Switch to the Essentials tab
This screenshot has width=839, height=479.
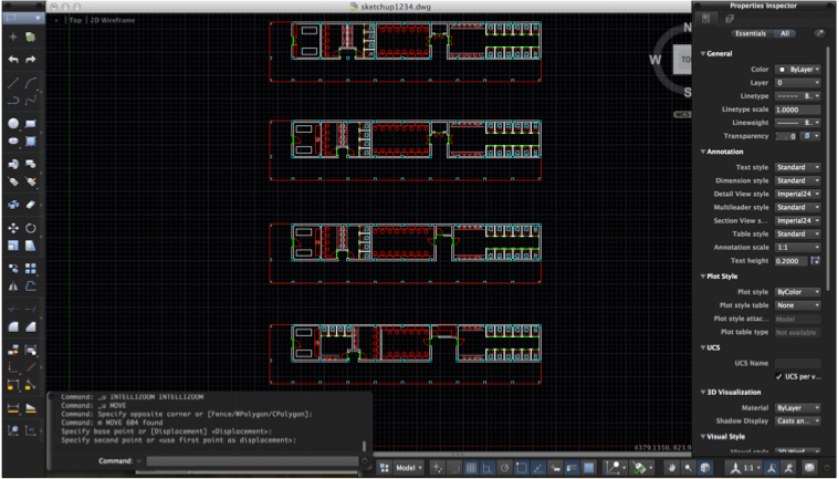tap(750, 33)
